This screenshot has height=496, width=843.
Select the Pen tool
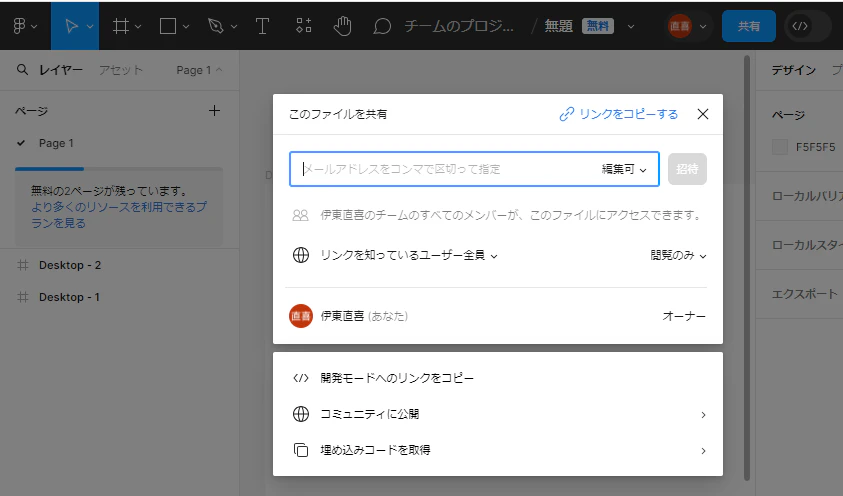pos(216,26)
